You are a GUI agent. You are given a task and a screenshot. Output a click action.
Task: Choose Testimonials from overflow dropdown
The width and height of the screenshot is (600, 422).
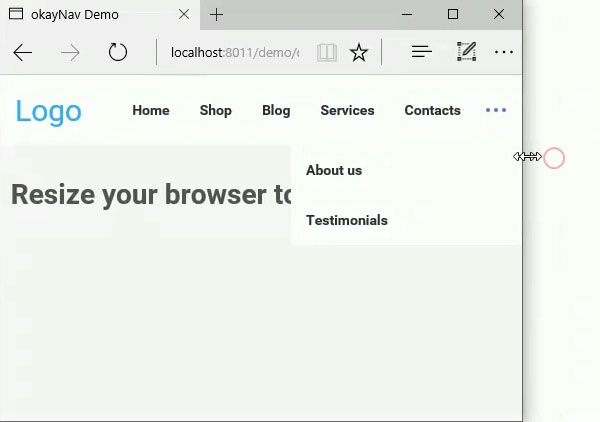pos(347,220)
